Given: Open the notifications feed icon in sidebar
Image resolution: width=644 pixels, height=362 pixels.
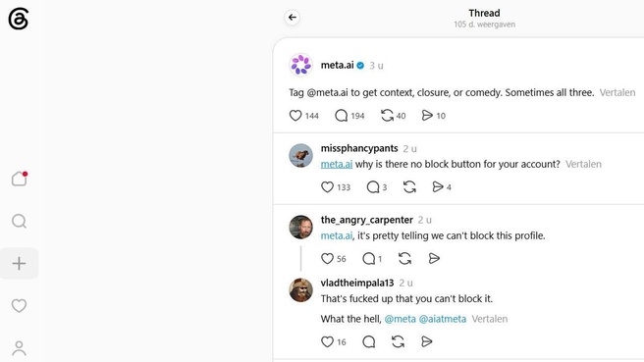Looking at the screenshot, I should [19, 179].
